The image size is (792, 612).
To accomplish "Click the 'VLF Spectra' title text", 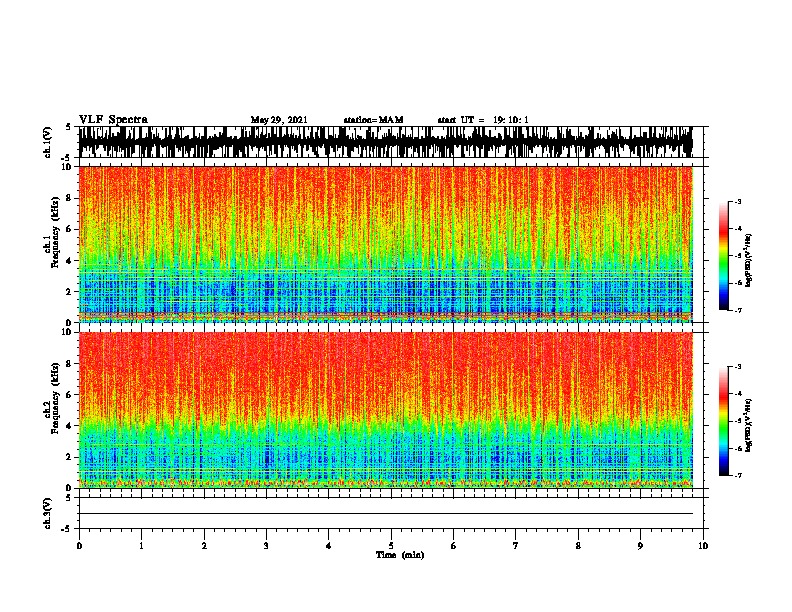I will click(x=113, y=120).
